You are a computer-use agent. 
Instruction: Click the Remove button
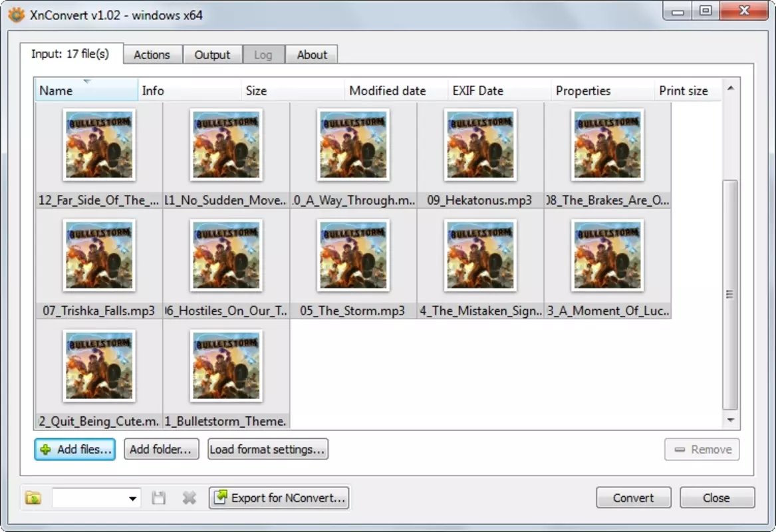[702, 450]
